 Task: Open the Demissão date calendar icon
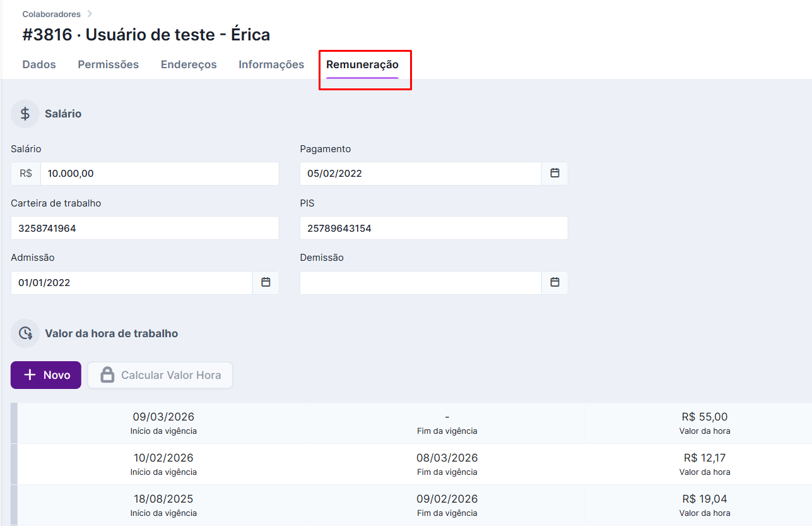[555, 282]
